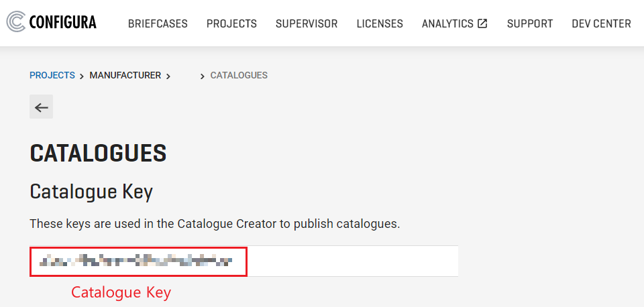Viewport: 644px width, 307px height.
Task: Open the Support page
Action: [x=530, y=24]
